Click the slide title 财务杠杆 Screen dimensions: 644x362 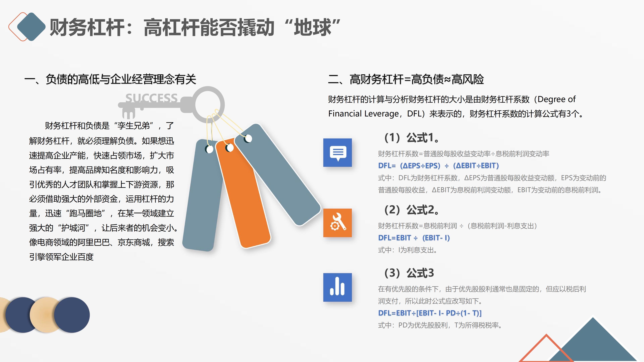[x=195, y=27]
